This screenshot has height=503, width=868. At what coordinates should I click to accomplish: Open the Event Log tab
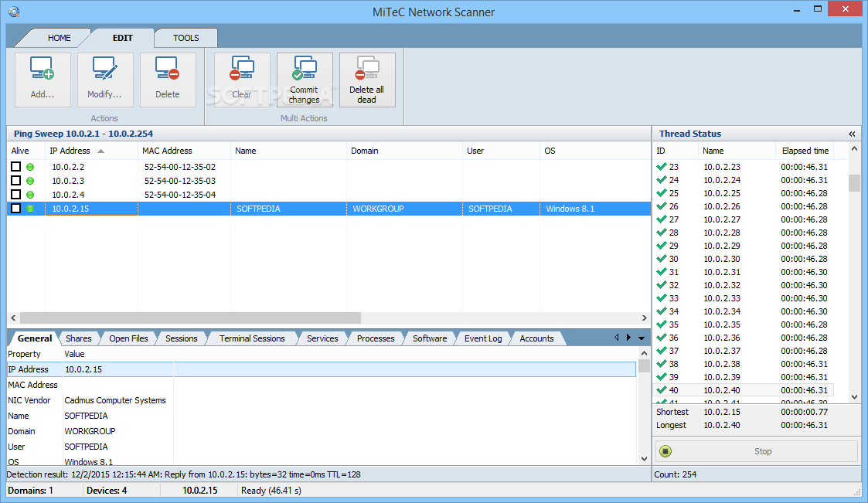483,338
